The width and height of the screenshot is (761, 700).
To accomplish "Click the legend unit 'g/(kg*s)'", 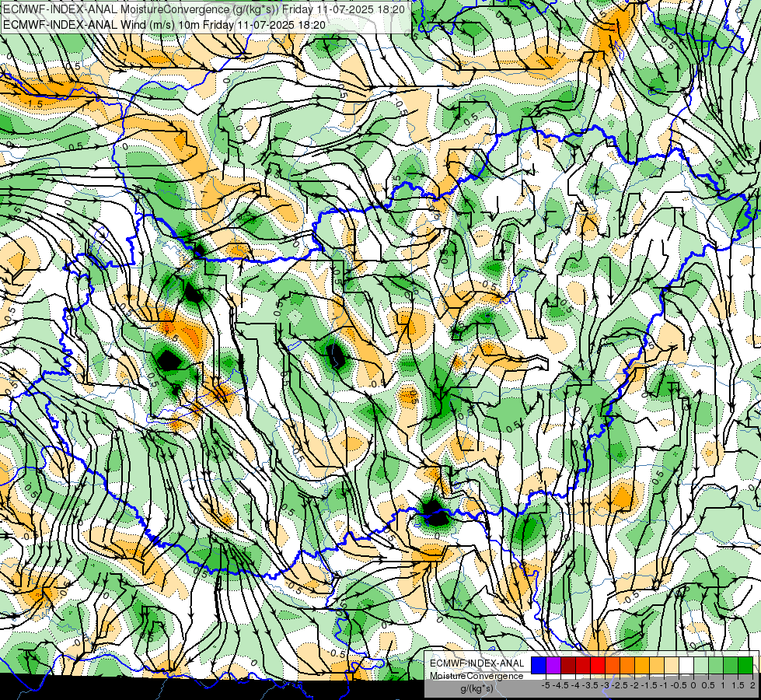I will (476, 688).
